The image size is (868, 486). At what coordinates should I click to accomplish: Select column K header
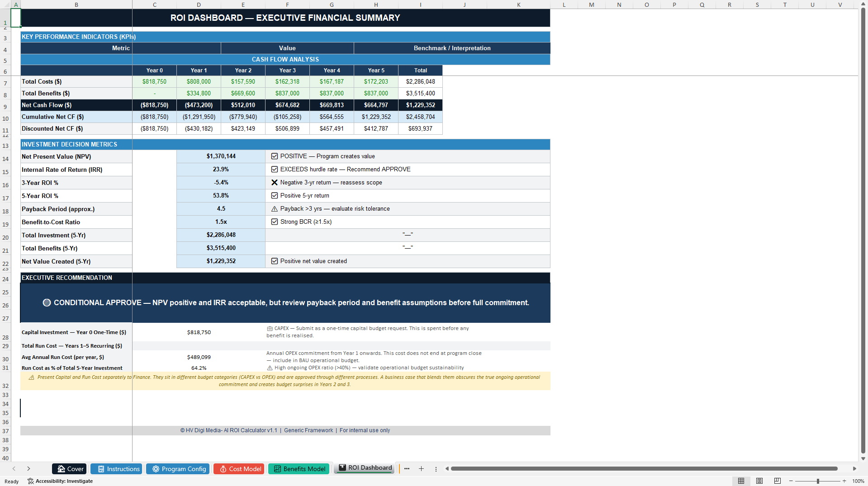(518, 5)
